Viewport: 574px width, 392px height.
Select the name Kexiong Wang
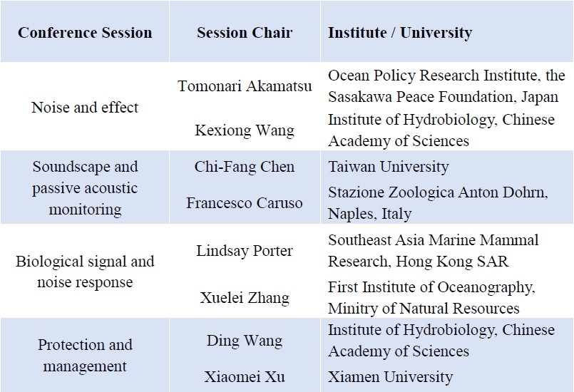[245, 130]
